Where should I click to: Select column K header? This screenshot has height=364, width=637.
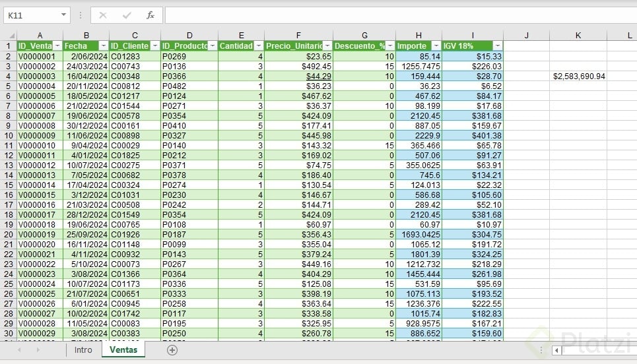pyautogui.click(x=578, y=36)
